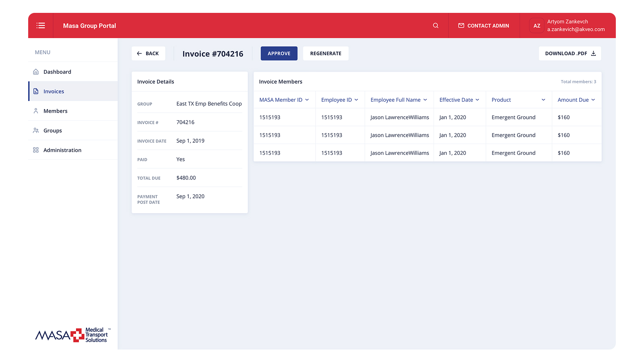Click the envelope icon beside Contact Admin
Screen dimensions: 644x362
pyautogui.click(x=461, y=25)
